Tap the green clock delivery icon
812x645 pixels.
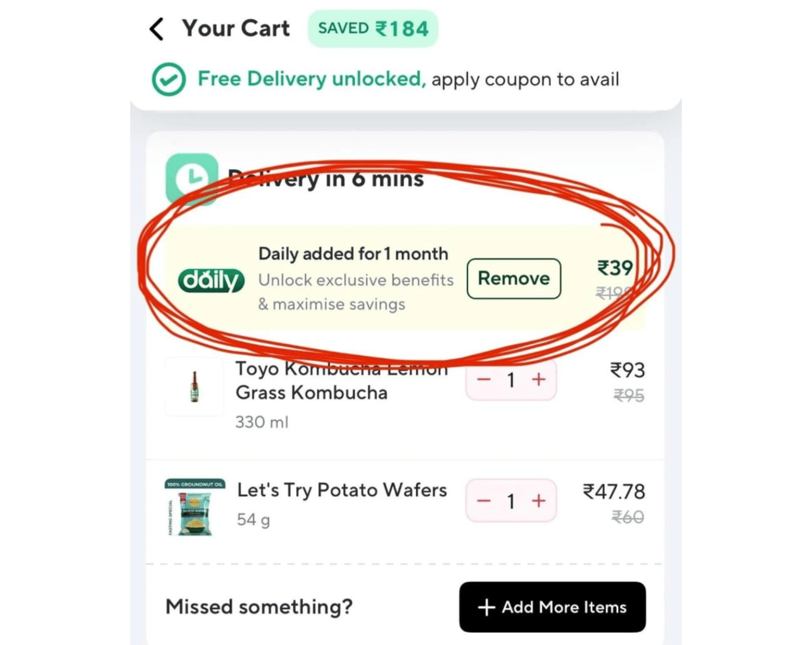tap(192, 178)
